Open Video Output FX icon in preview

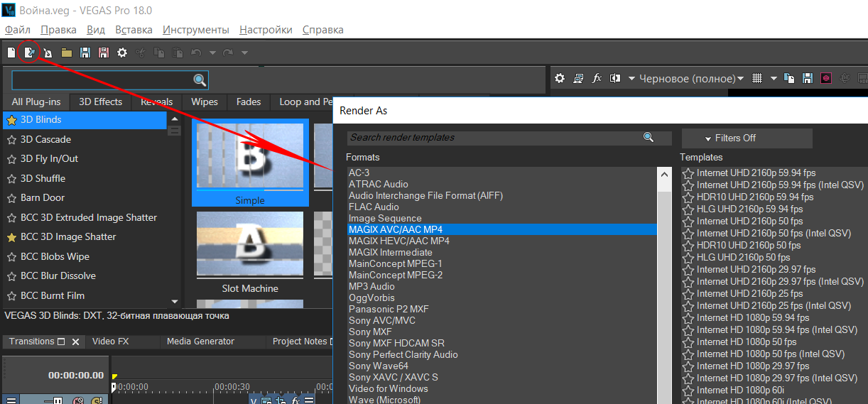pos(597,78)
